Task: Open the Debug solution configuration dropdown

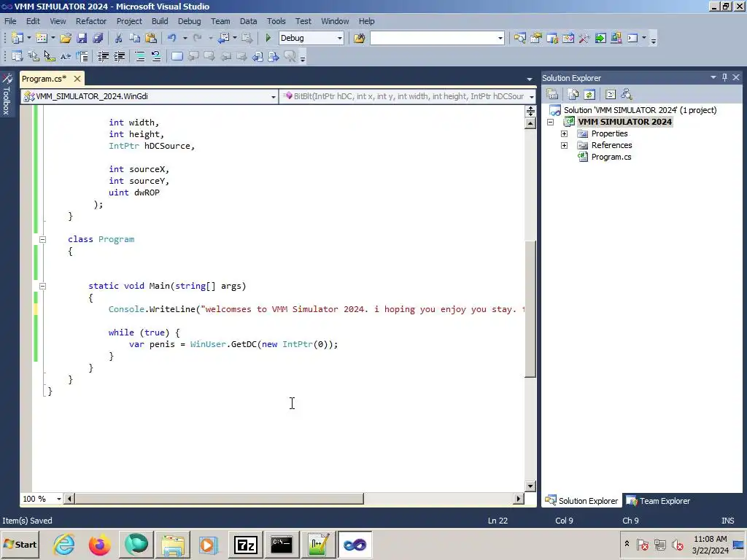Action: click(x=340, y=38)
